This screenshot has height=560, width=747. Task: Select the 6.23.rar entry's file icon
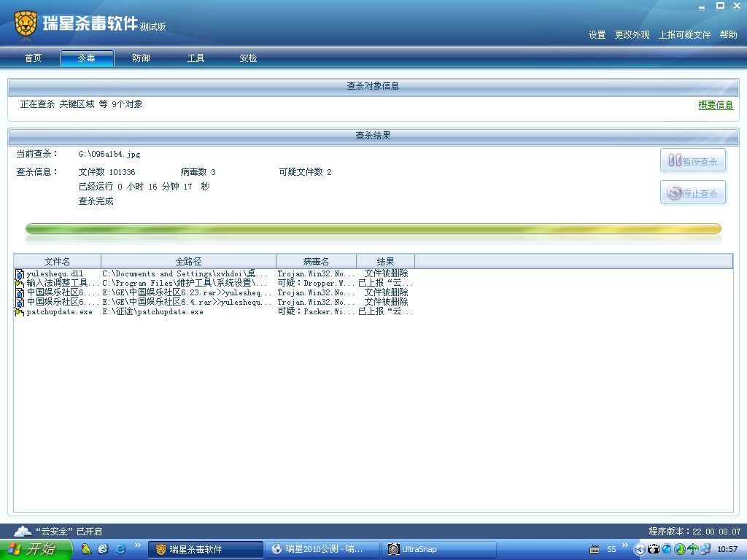tap(20, 293)
